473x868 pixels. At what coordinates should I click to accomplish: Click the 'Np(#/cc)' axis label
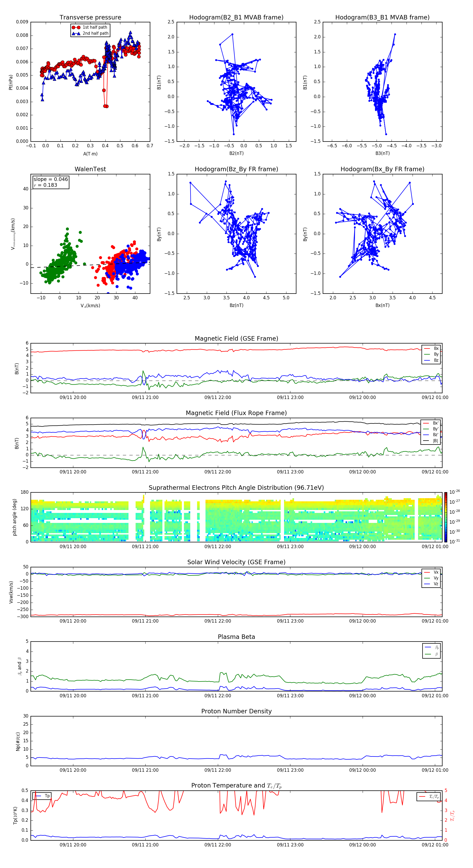[18, 741]
